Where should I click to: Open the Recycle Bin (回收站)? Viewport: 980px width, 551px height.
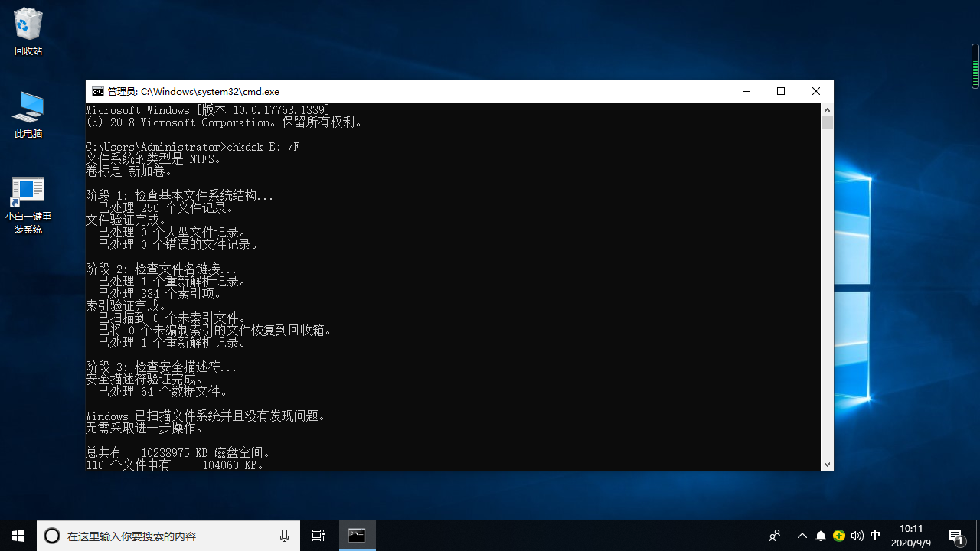[x=28, y=31]
